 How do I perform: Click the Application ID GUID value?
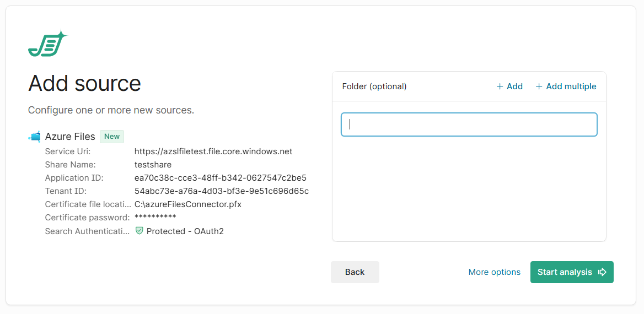(x=220, y=178)
